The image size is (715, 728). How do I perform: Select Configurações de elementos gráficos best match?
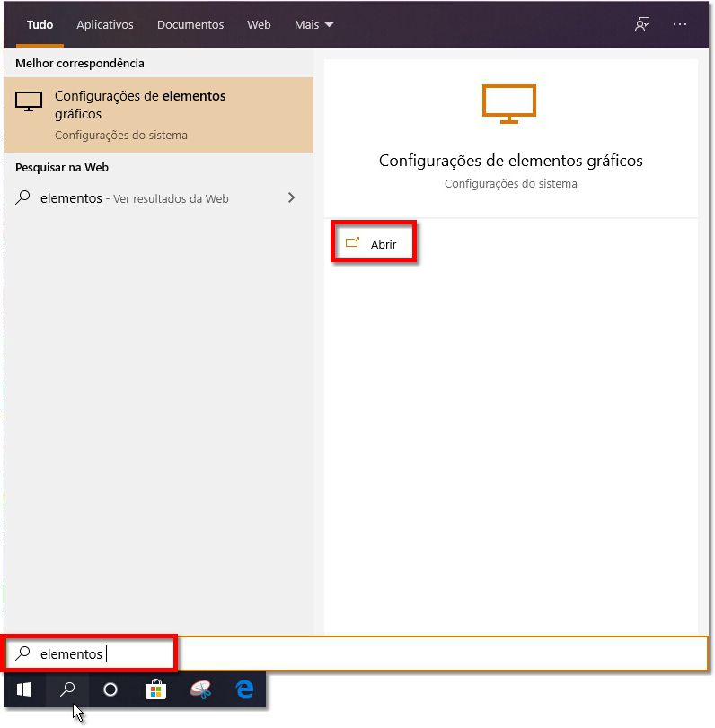159,115
